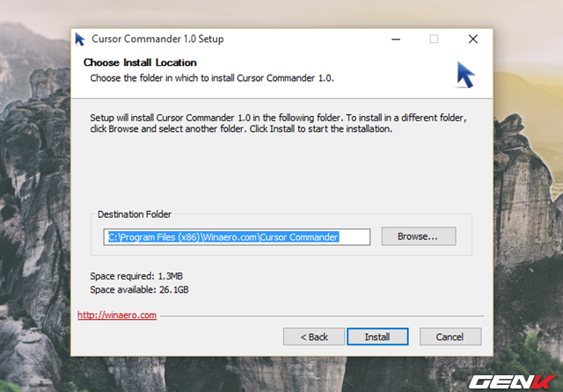Go to previous step with < Back
Screen dimensions: 563x392
[x=314, y=337]
